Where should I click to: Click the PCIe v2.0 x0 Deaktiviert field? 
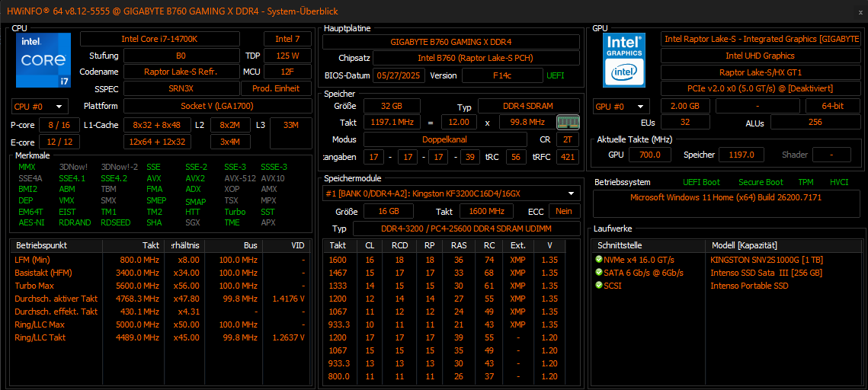click(760, 88)
